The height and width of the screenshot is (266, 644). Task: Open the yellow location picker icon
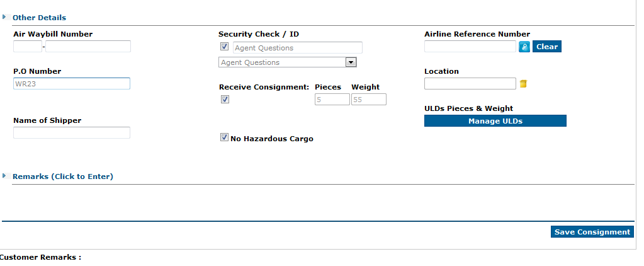(523, 84)
